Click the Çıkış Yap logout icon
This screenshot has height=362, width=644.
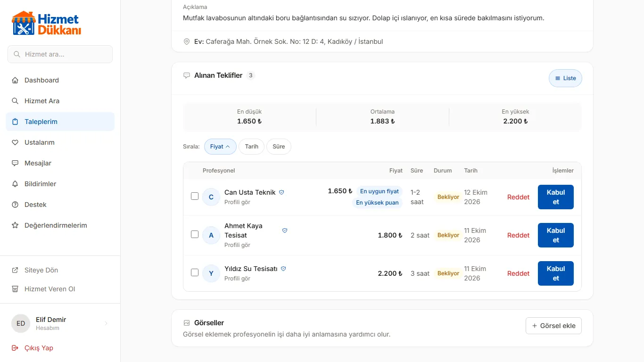pos(15,348)
